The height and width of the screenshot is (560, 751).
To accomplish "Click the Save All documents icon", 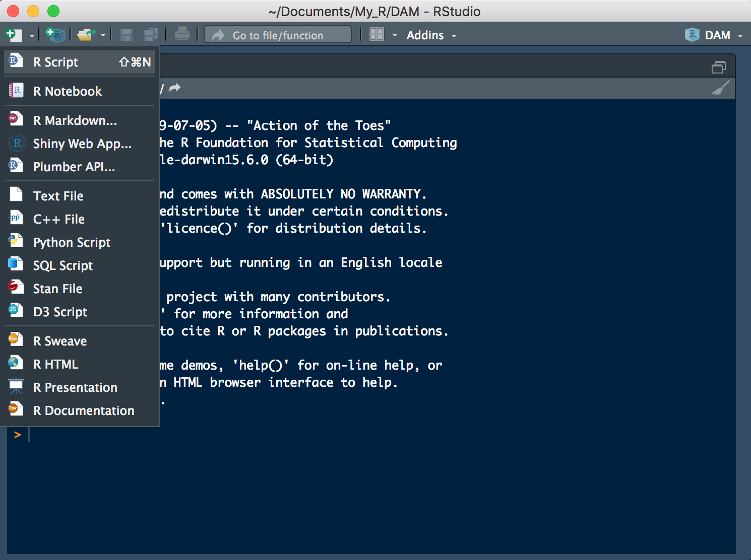I will pyautogui.click(x=151, y=35).
